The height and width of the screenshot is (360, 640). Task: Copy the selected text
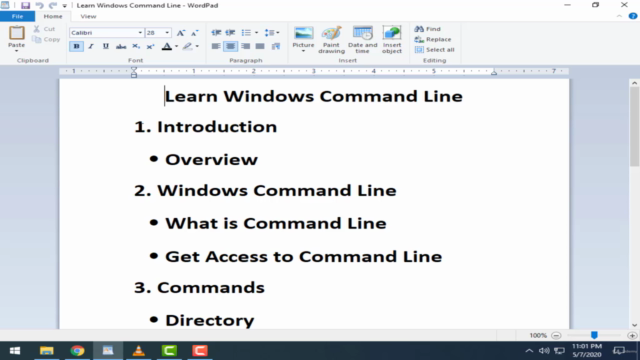pos(47,40)
